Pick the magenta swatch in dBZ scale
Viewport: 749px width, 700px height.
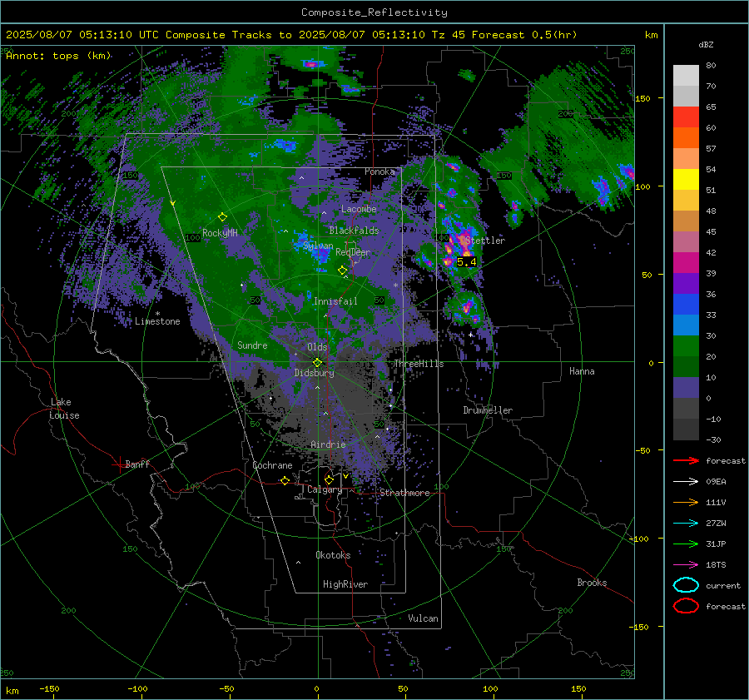686,263
